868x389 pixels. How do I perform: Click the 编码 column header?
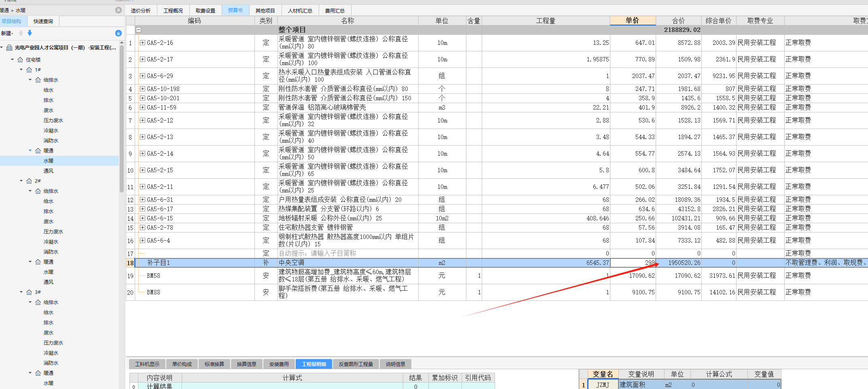[195, 21]
